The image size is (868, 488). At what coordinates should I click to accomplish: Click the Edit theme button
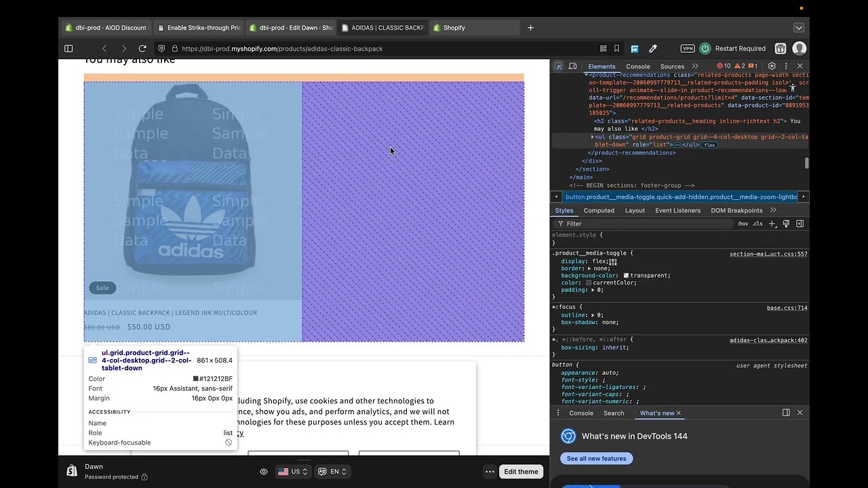coord(521,472)
